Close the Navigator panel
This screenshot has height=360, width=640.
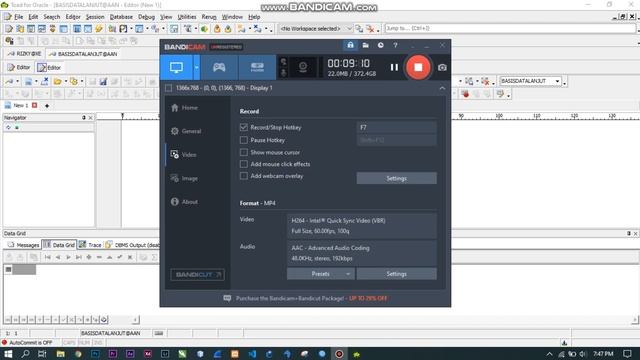(x=90, y=118)
